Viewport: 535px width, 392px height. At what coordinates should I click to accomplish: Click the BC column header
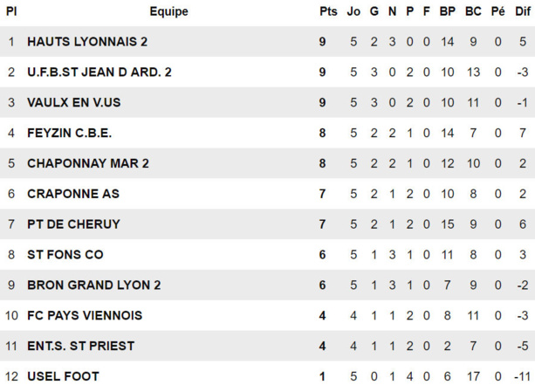473,12
